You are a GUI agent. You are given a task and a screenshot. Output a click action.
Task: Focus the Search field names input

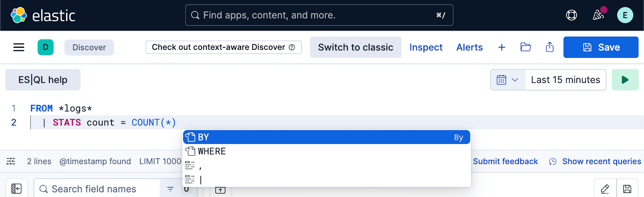tap(101, 189)
